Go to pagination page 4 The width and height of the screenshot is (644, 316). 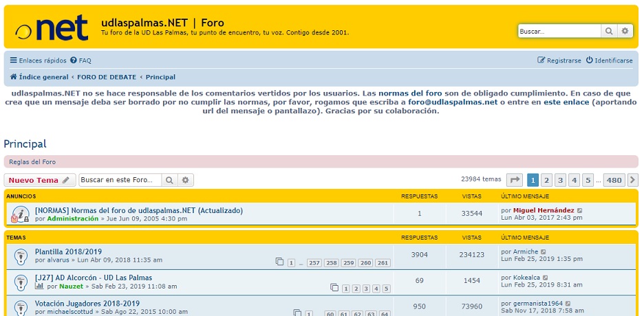coord(575,180)
